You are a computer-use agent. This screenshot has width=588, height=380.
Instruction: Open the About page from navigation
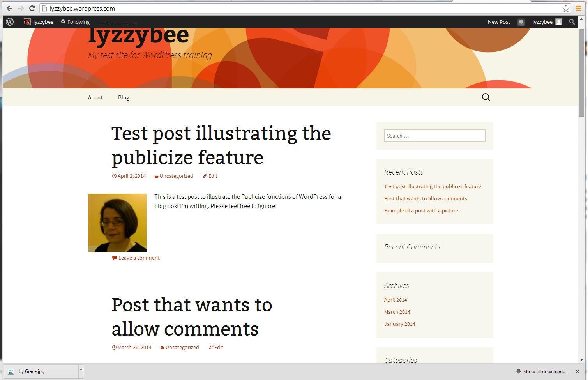[95, 97]
